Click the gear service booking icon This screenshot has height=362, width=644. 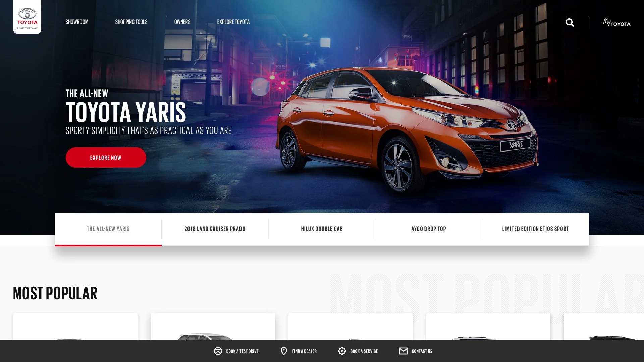[x=342, y=351]
